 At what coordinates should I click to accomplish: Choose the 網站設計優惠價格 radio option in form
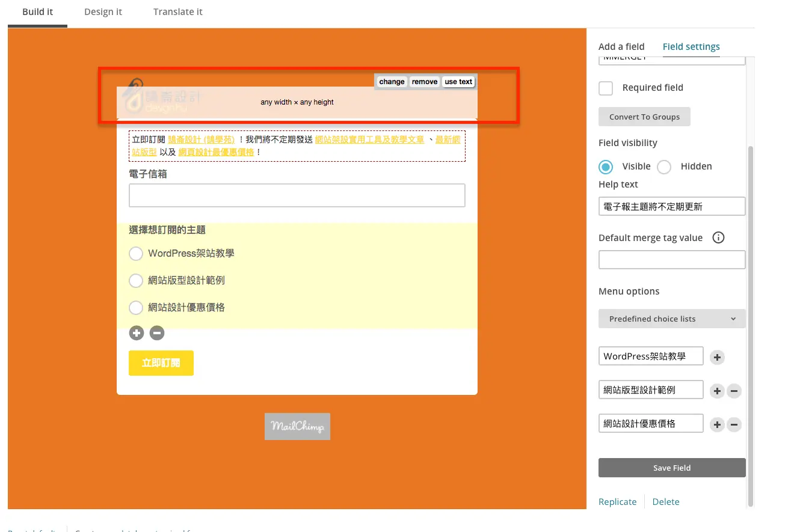tap(136, 308)
